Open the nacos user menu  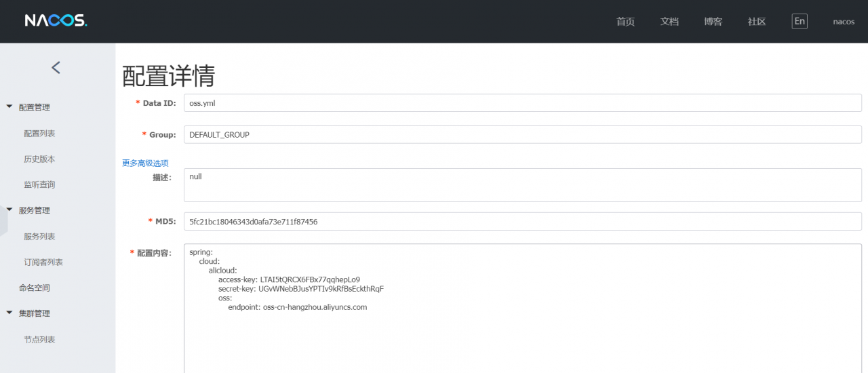click(x=844, y=22)
